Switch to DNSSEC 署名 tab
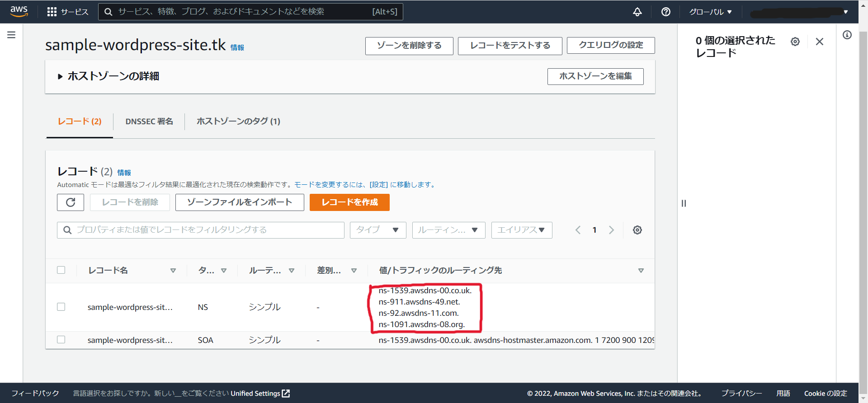 (x=149, y=122)
